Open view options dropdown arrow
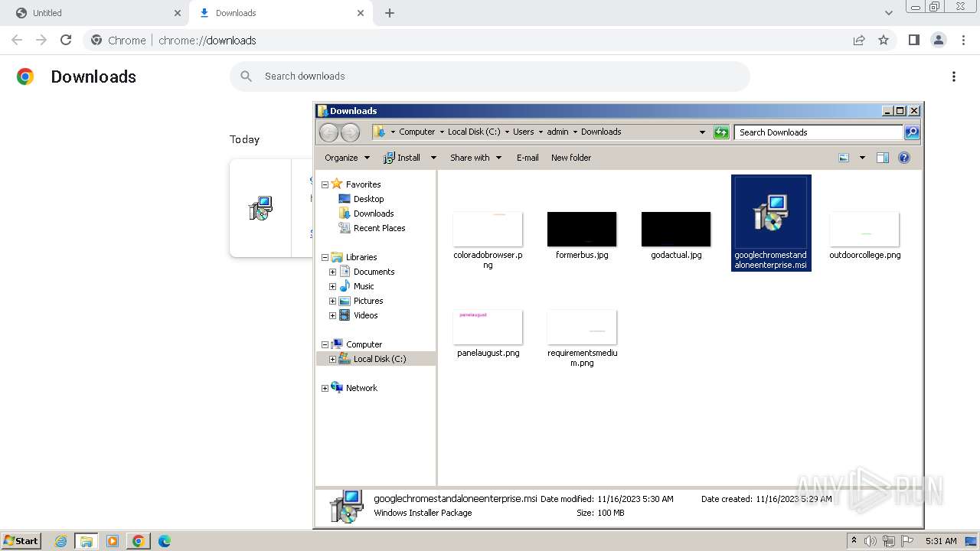The width and height of the screenshot is (980, 551). pyautogui.click(x=862, y=158)
